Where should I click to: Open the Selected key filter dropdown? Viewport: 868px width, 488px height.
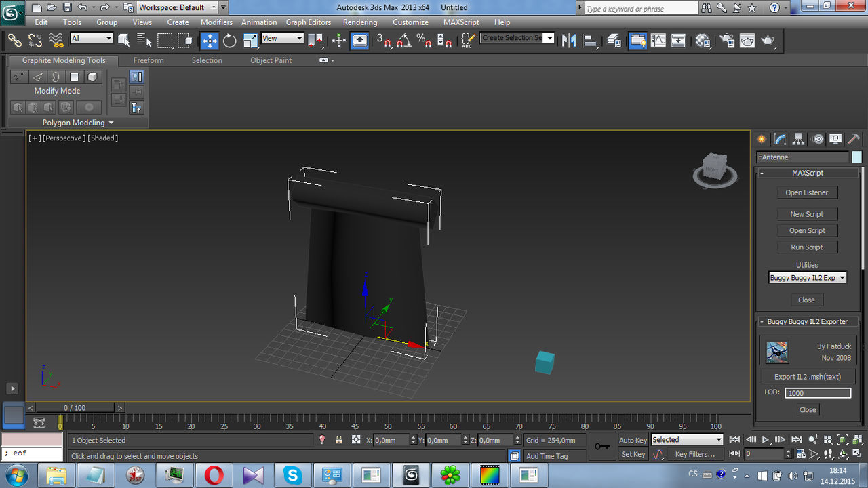[x=687, y=440]
